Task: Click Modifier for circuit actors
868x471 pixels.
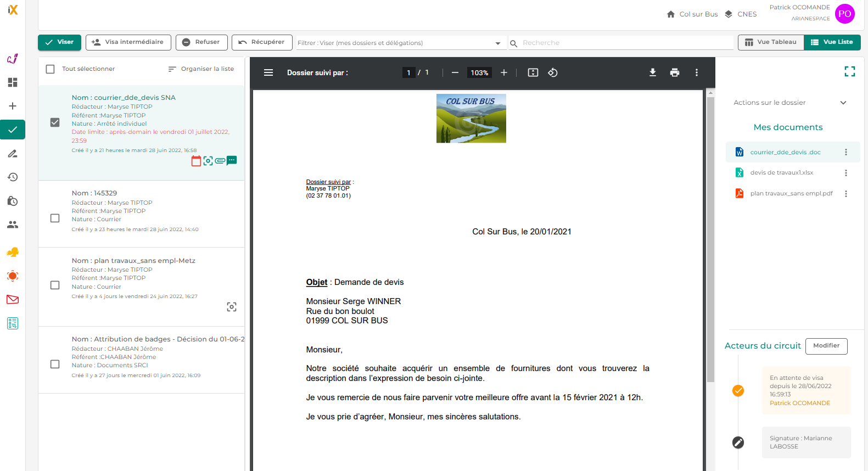Action: (826, 346)
